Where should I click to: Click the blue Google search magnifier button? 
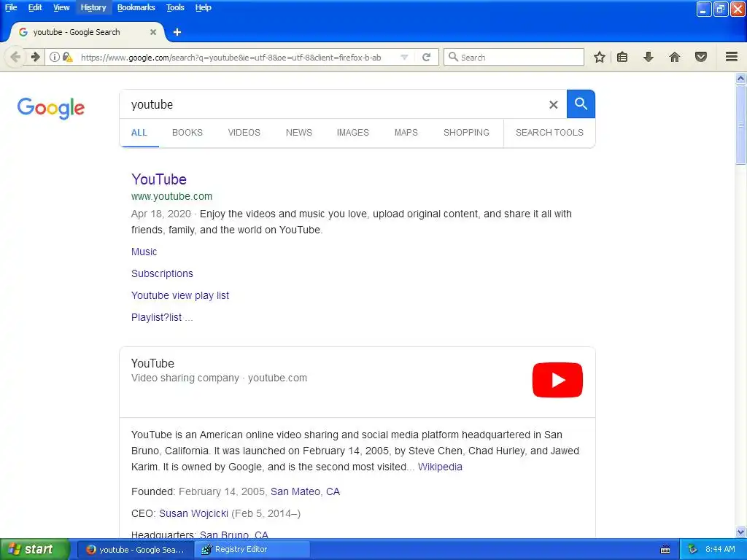(x=581, y=104)
